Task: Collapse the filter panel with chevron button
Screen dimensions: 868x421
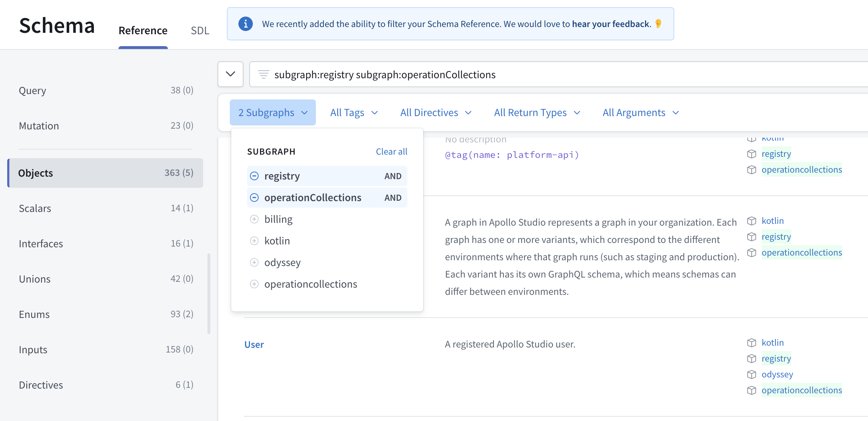Action: click(231, 74)
